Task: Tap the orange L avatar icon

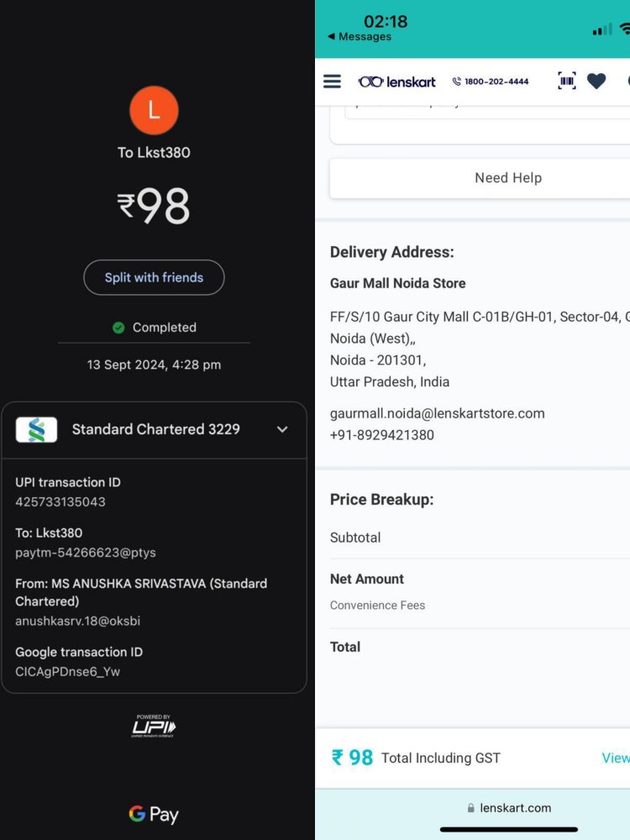Action: coord(154,110)
